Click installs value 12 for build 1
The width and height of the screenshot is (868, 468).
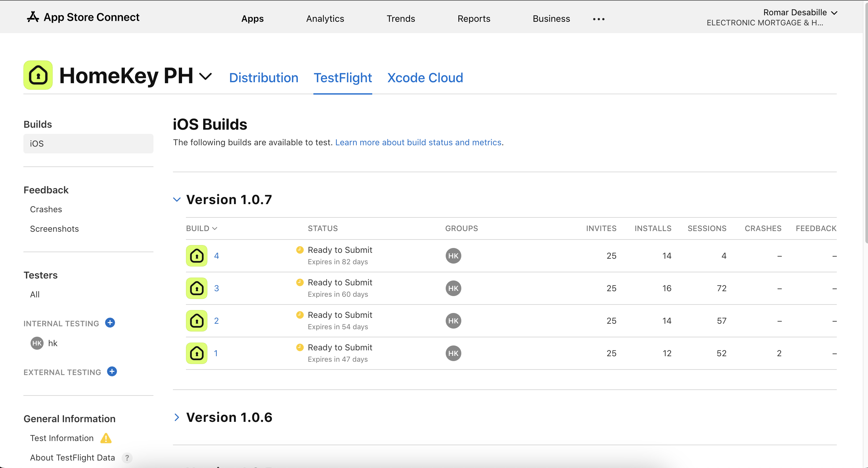coord(667,353)
